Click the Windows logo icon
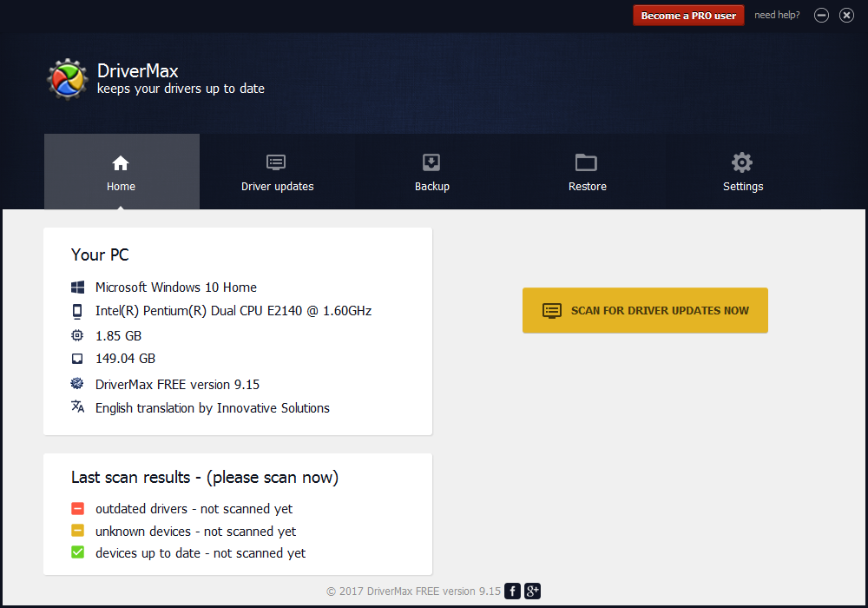 (x=77, y=287)
